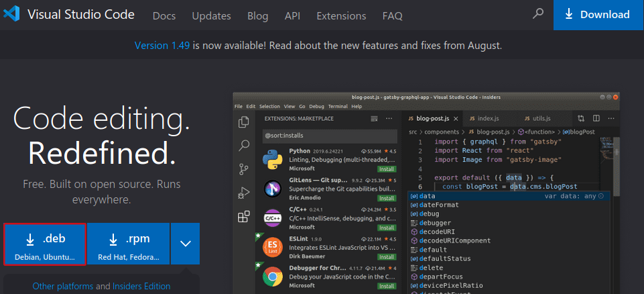Screen dimensions: 644x294
Task: Open the Docs menu item
Action: [164, 16]
